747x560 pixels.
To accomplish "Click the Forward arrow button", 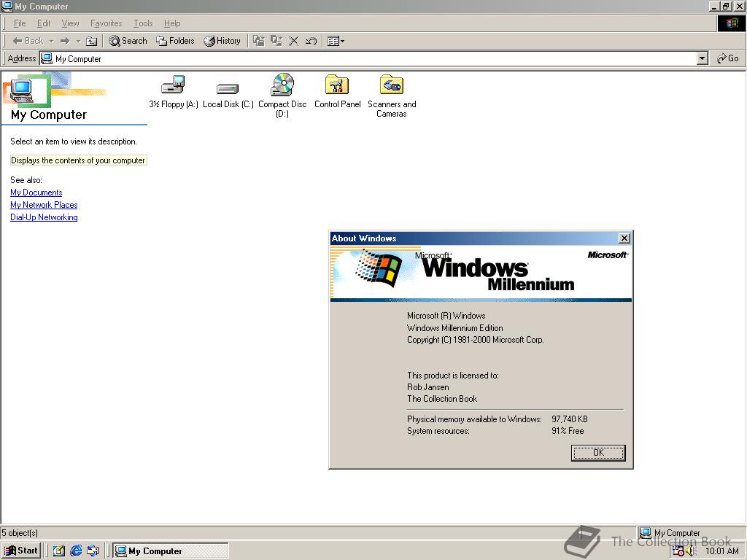I will pos(65,41).
